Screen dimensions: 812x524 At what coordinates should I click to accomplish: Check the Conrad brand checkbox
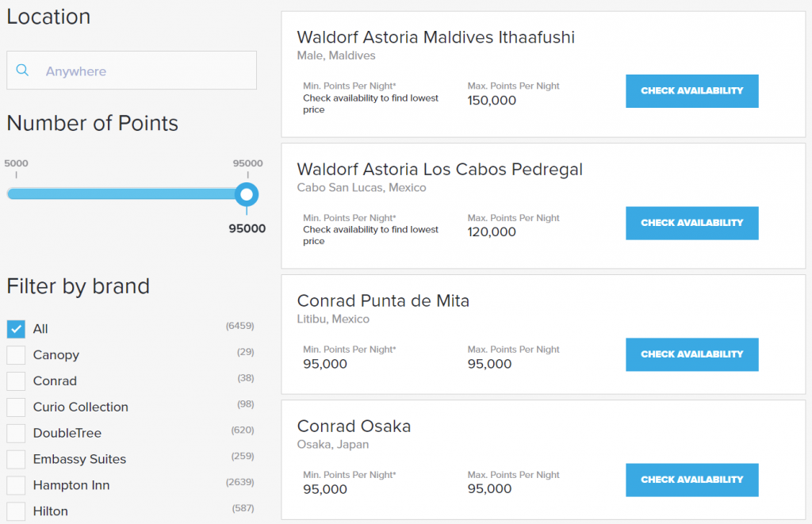click(x=15, y=381)
